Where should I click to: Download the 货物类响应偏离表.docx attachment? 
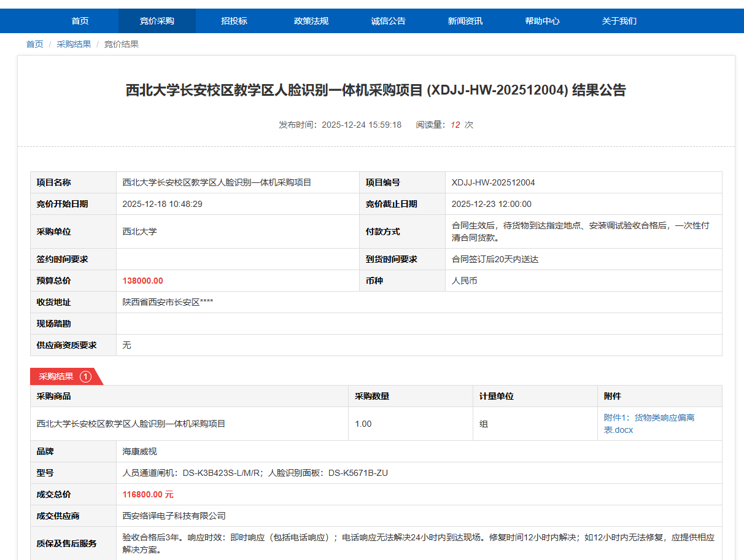click(649, 424)
